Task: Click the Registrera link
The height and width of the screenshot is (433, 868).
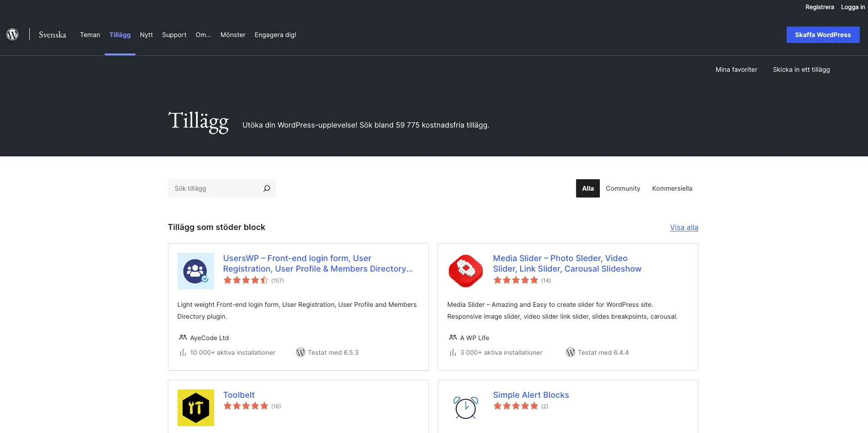Action: point(819,7)
